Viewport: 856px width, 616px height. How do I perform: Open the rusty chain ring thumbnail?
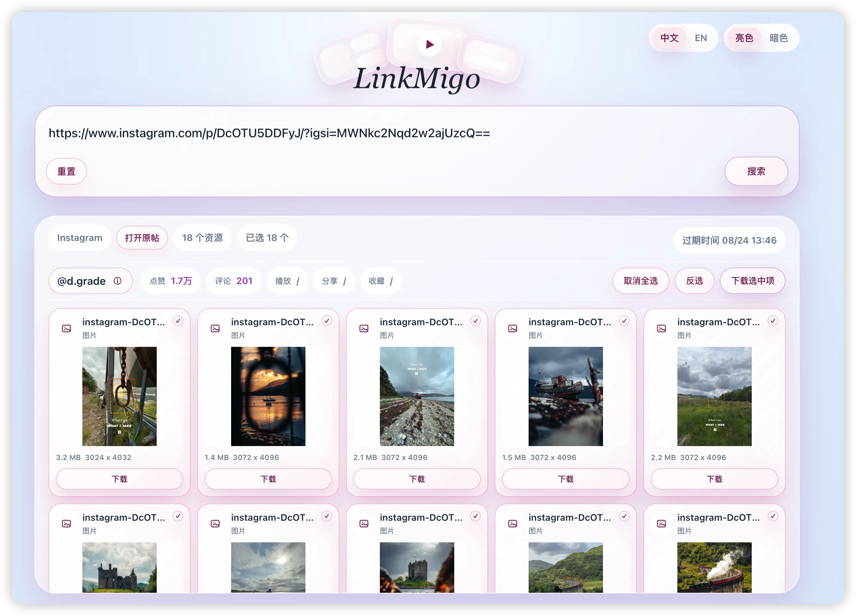[119, 397]
